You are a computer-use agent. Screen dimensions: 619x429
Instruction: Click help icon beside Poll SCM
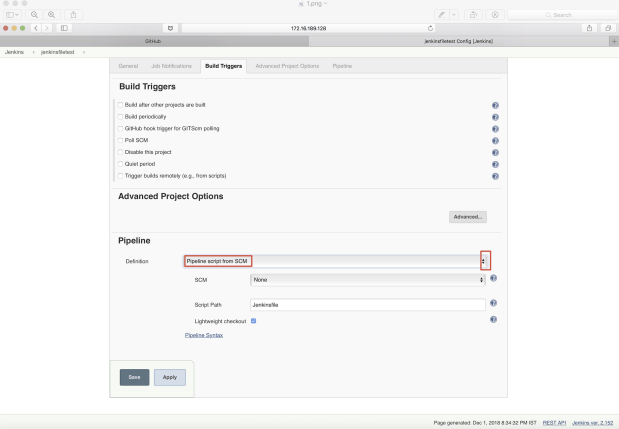[495, 141]
